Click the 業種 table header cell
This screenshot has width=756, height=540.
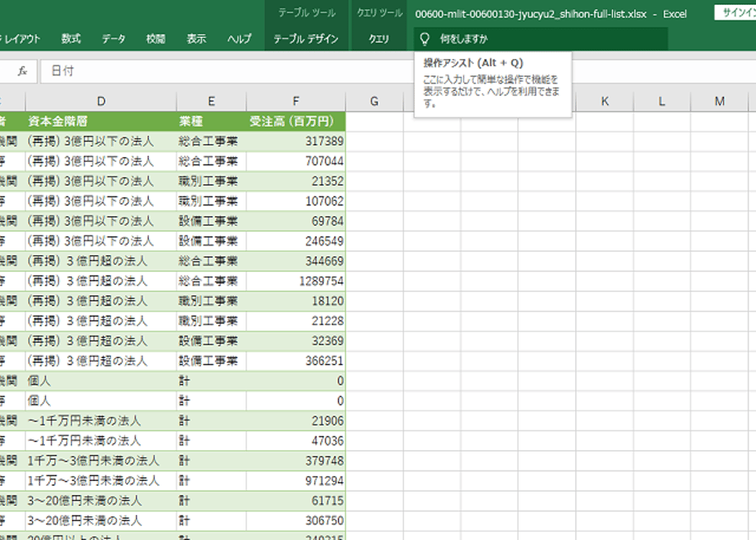click(x=211, y=121)
